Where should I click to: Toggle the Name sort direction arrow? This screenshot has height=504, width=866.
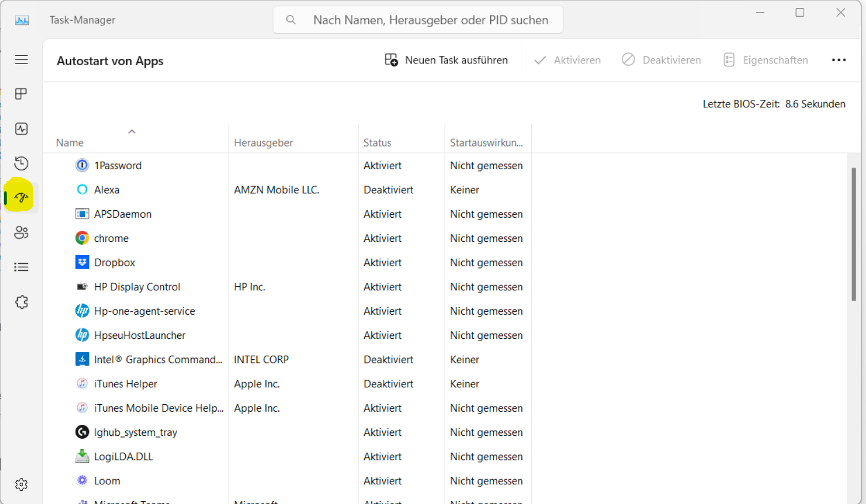click(x=132, y=132)
